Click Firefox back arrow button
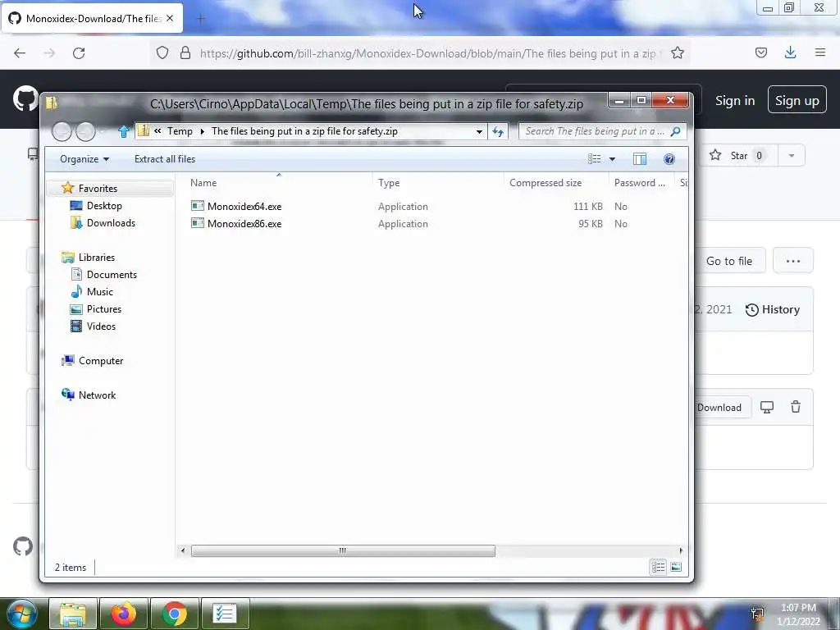 coord(20,53)
